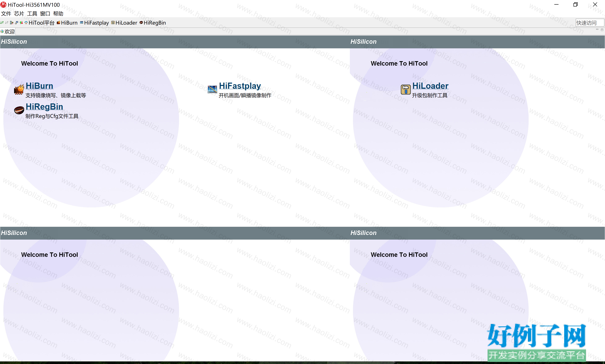Open the device manager icon in toolbar
This screenshot has height=364, width=605.
[x=12, y=22]
